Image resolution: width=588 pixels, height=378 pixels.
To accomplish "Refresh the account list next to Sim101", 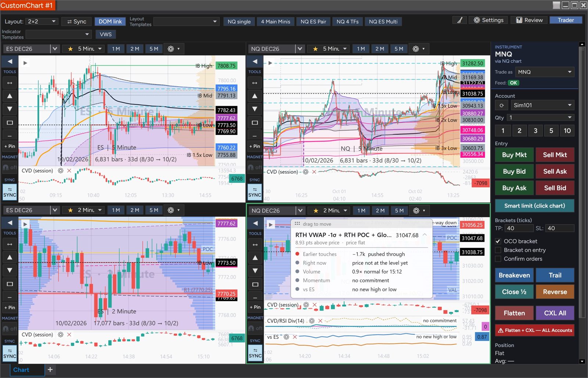I will (502, 105).
